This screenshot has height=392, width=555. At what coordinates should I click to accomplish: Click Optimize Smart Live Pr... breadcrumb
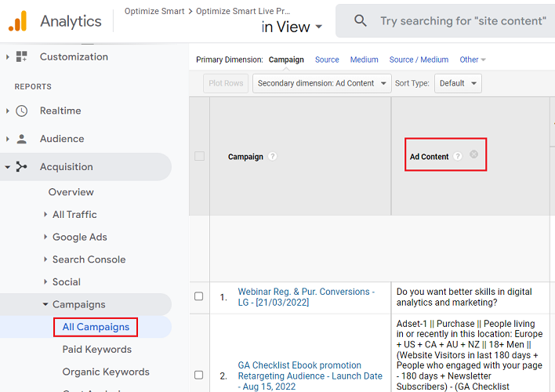click(x=243, y=11)
